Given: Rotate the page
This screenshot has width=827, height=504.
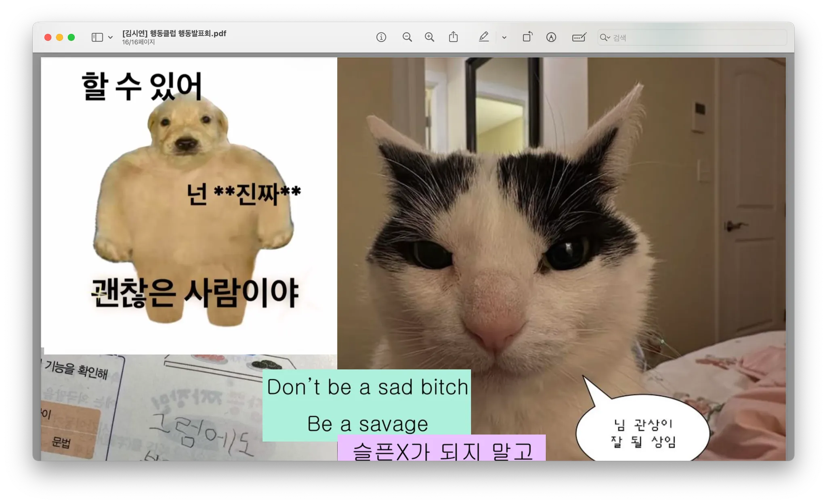Looking at the screenshot, I should (x=527, y=37).
